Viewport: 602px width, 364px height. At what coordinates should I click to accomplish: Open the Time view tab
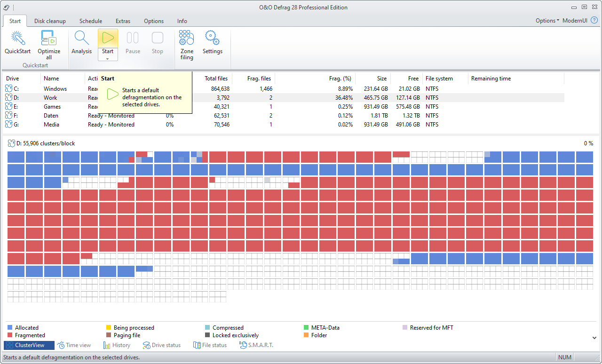[x=74, y=345]
